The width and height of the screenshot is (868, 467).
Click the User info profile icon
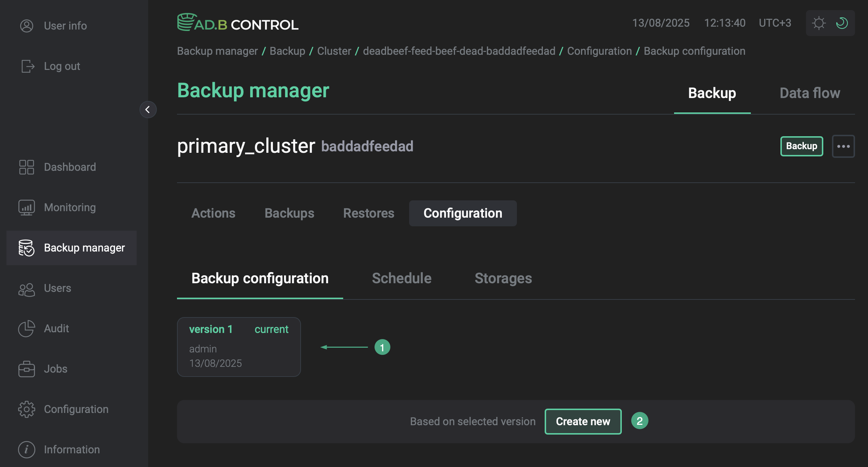26,26
